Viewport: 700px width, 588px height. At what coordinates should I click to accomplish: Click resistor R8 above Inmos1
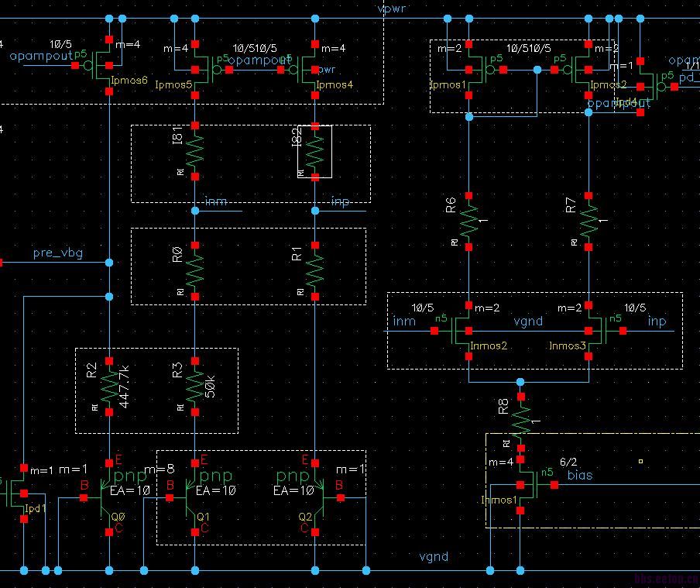(x=521, y=418)
